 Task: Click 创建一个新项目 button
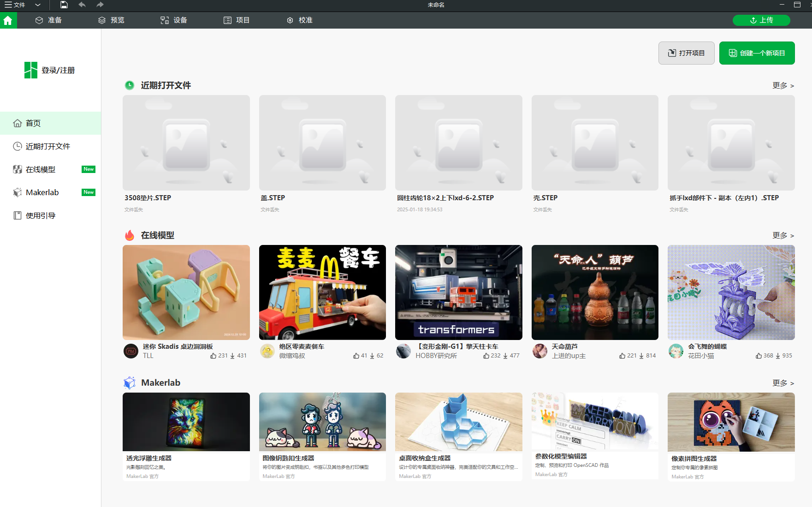[x=757, y=53]
